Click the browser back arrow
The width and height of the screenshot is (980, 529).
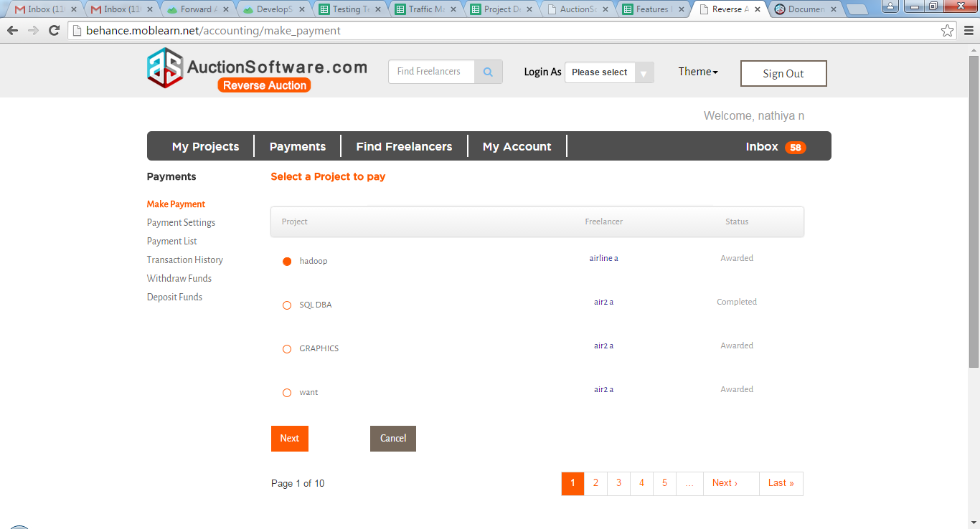coord(12,31)
